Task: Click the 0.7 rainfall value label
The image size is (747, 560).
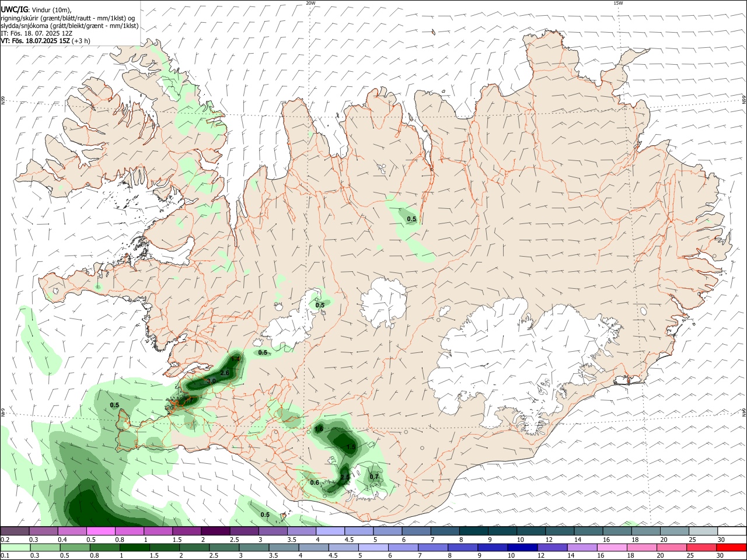Action: (374, 477)
